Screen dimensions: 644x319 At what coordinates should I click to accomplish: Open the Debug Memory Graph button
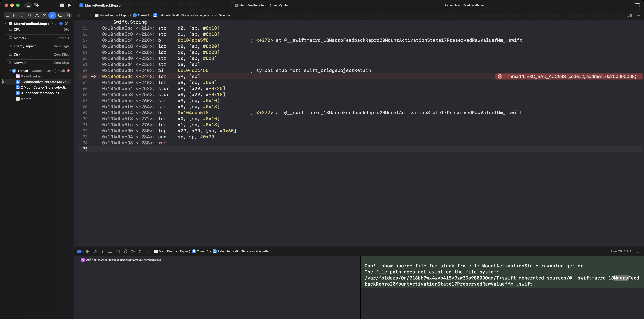(133, 251)
